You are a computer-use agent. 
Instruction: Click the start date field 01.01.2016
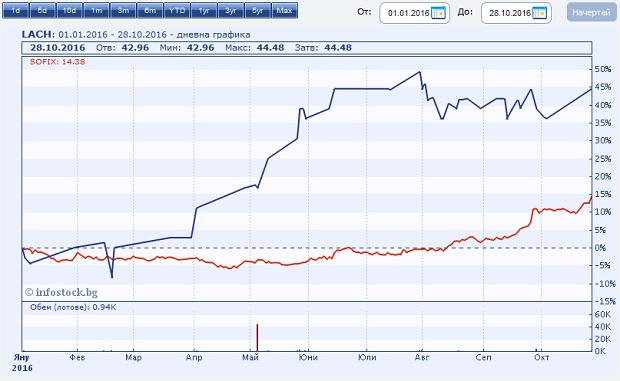[409, 13]
